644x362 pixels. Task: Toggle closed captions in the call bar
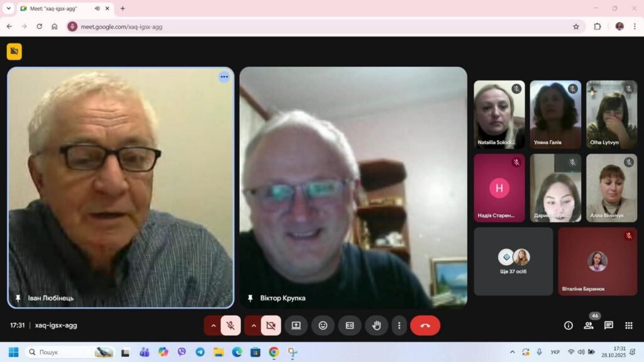pyautogui.click(x=350, y=326)
